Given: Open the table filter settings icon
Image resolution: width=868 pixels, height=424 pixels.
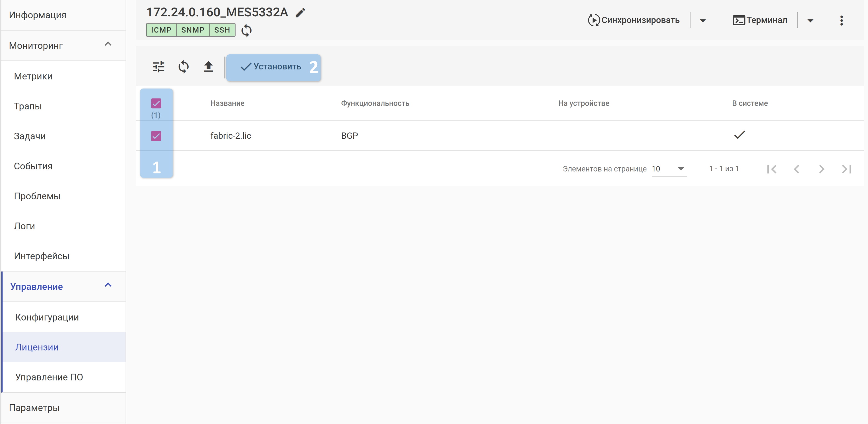Looking at the screenshot, I should [x=158, y=67].
